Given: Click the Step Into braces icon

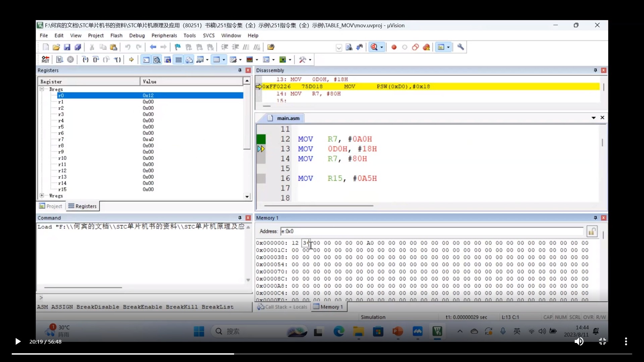Looking at the screenshot, I should coord(86,60).
